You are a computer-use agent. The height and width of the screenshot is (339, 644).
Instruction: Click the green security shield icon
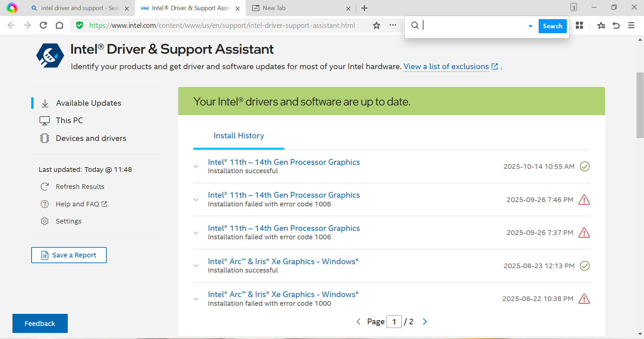coord(80,25)
